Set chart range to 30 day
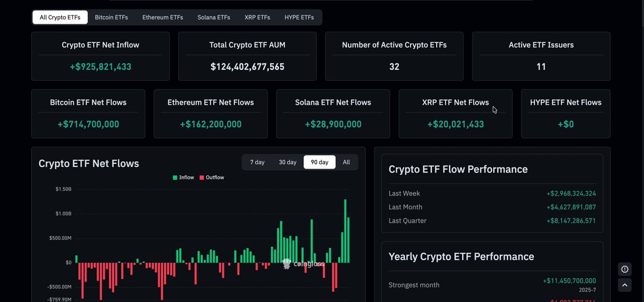Image resolution: width=644 pixels, height=302 pixels. [288, 162]
